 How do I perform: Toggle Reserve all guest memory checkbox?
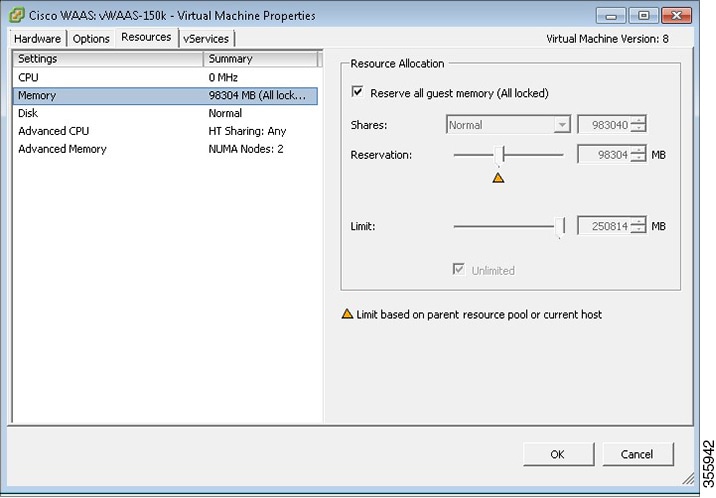pyautogui.click(x=358, y=92)
